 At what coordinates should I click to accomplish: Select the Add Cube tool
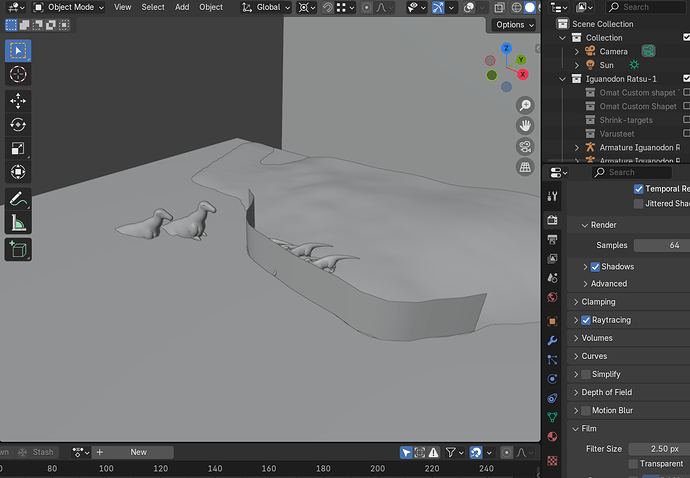coord(18,250)
